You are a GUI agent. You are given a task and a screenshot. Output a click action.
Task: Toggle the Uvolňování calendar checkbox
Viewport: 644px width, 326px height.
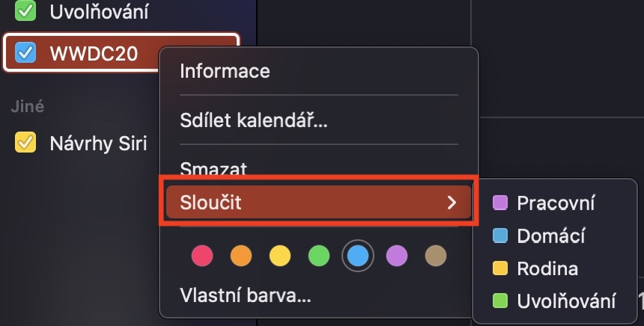coord(26,11)
